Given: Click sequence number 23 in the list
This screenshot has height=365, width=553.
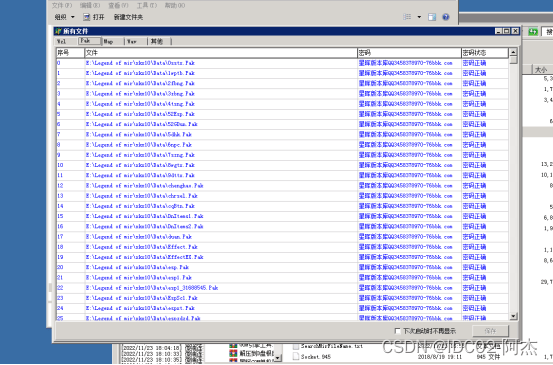Looking at the screenshot, I should click(x=60, y=298).
